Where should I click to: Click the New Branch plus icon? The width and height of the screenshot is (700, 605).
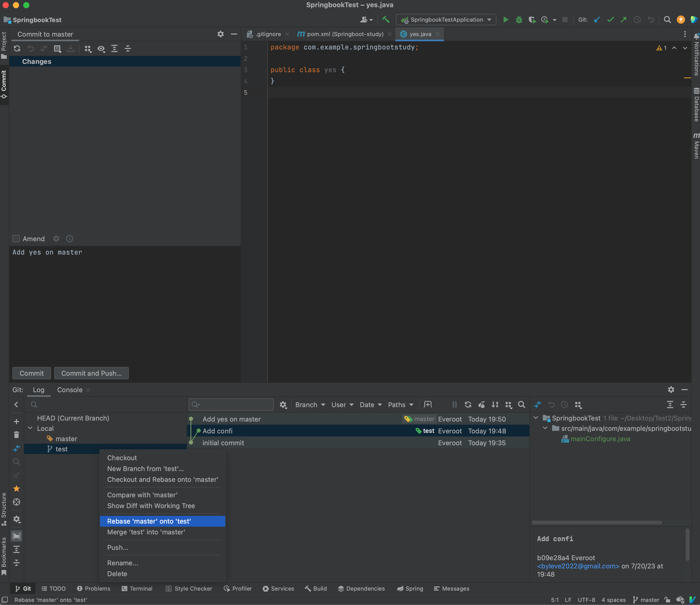point(16,422)
